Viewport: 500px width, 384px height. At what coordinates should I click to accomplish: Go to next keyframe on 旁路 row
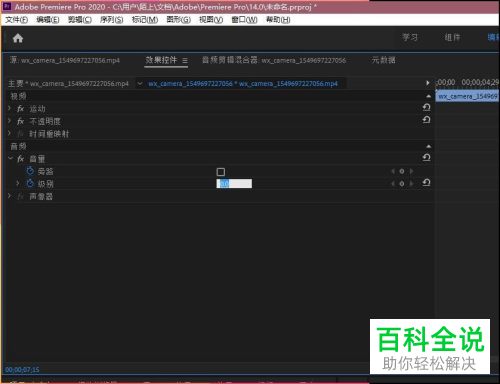pyautogui.click(x=411, y=171)
